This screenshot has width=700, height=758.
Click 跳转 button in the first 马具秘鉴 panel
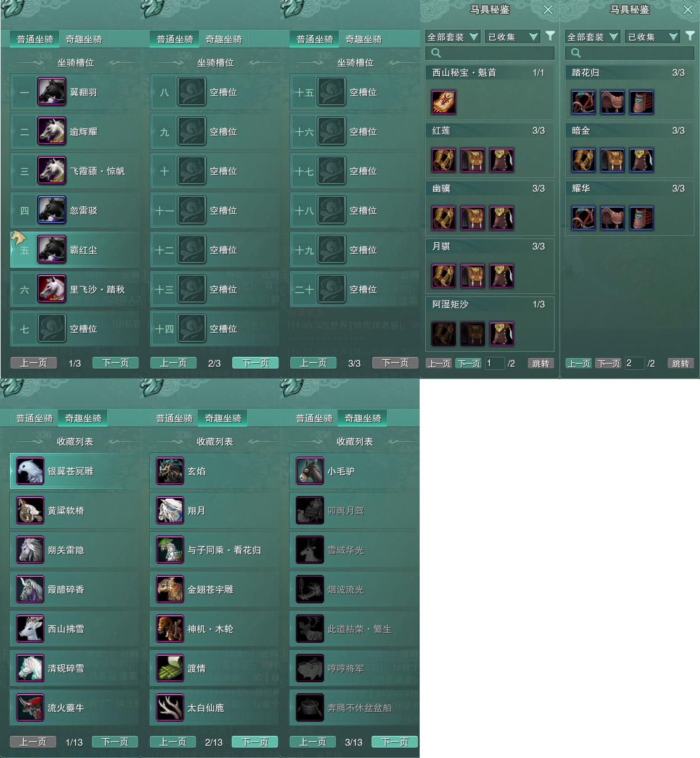pos(540,363)
